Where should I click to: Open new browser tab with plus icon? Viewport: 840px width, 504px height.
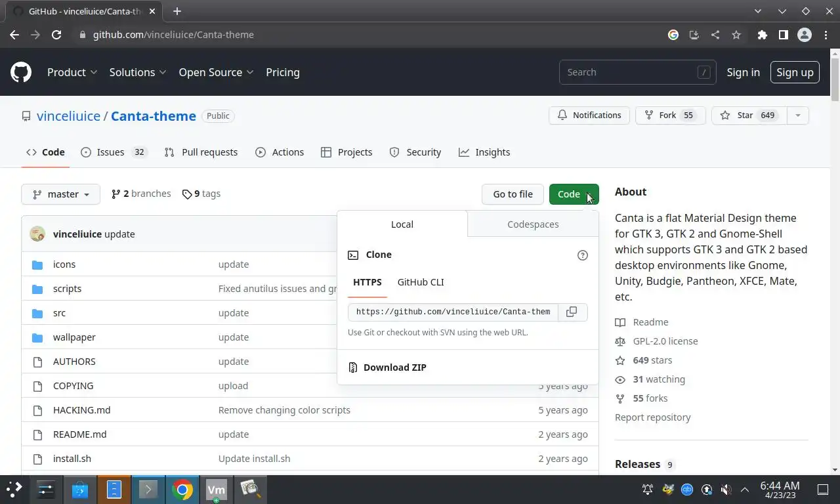click(x=177, y=11)
